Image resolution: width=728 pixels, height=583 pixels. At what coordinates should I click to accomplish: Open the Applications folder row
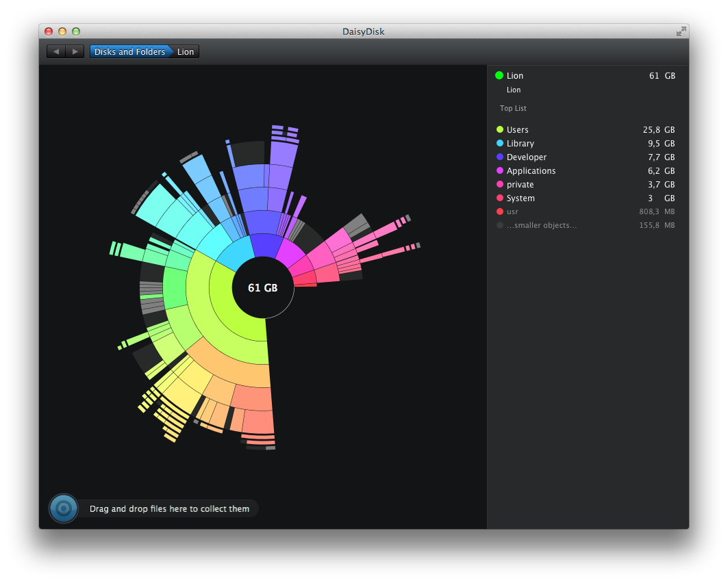[588, 170]
